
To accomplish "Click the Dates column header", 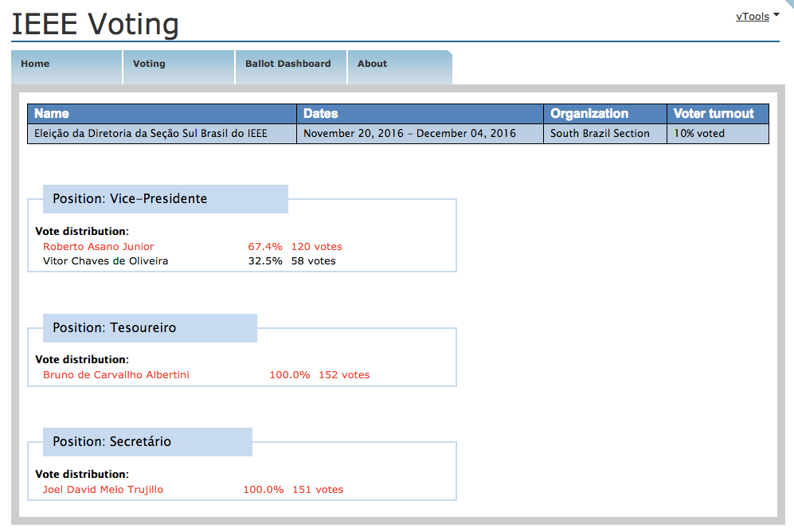I will click(x=321, y=114).
